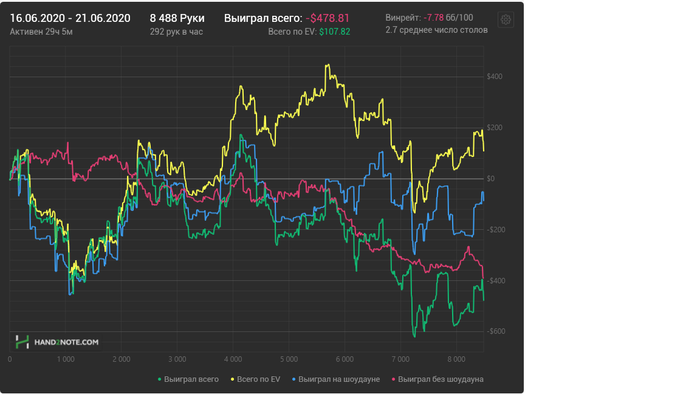Click the red legend dot for non-showdown winnings
The width and height of the screenshot is (700, 394).
(x=393, y=379)
